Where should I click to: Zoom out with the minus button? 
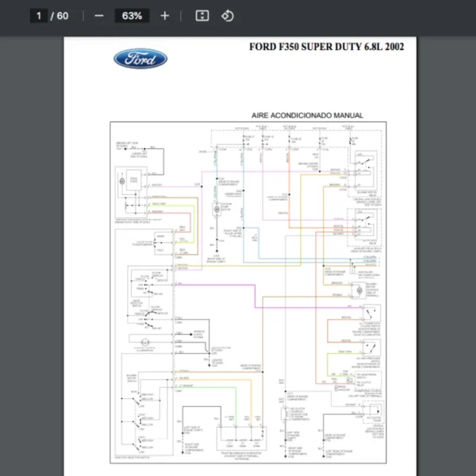(x=99, y=16)
